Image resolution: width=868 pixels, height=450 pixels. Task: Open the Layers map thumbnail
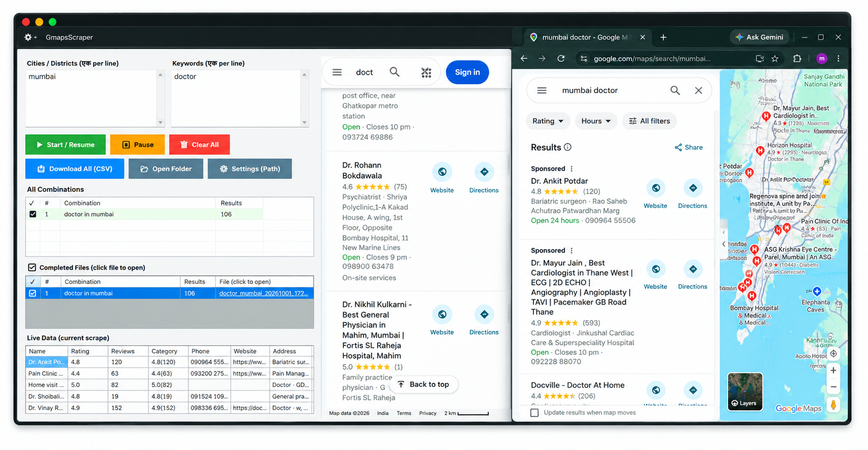(745, 391)
